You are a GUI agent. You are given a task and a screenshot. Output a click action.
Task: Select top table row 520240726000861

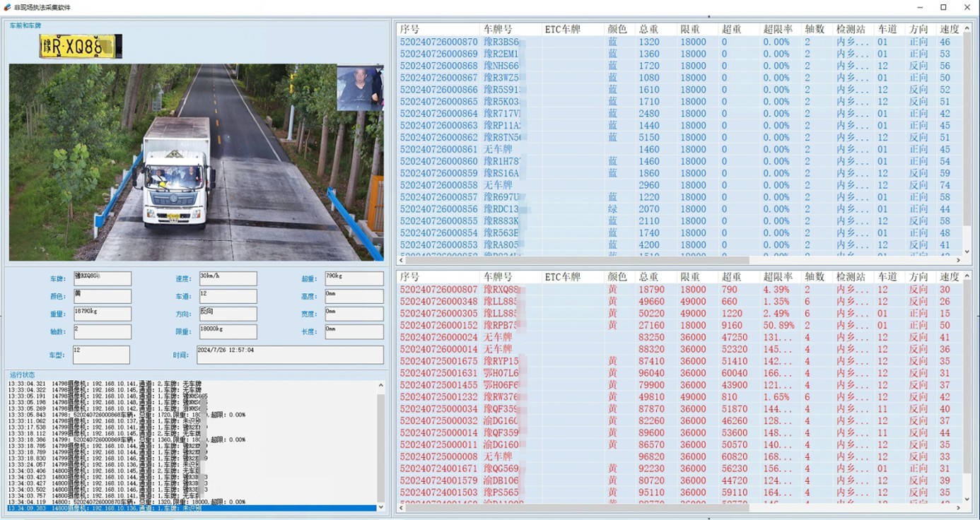click(439, 149)
